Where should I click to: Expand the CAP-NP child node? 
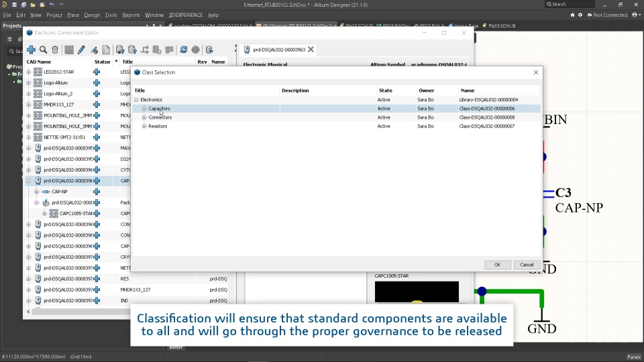pyautogui.click(x=36, y=192)
